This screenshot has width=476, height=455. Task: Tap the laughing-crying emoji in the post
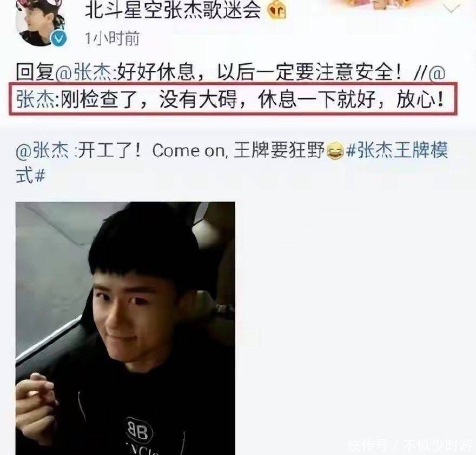335,151
